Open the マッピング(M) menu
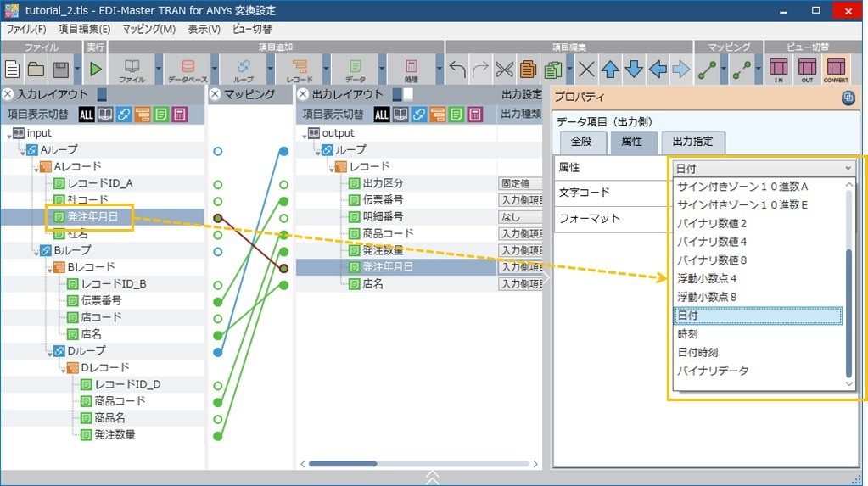Viewport: 868px width, 486px height. coord(148,29)
